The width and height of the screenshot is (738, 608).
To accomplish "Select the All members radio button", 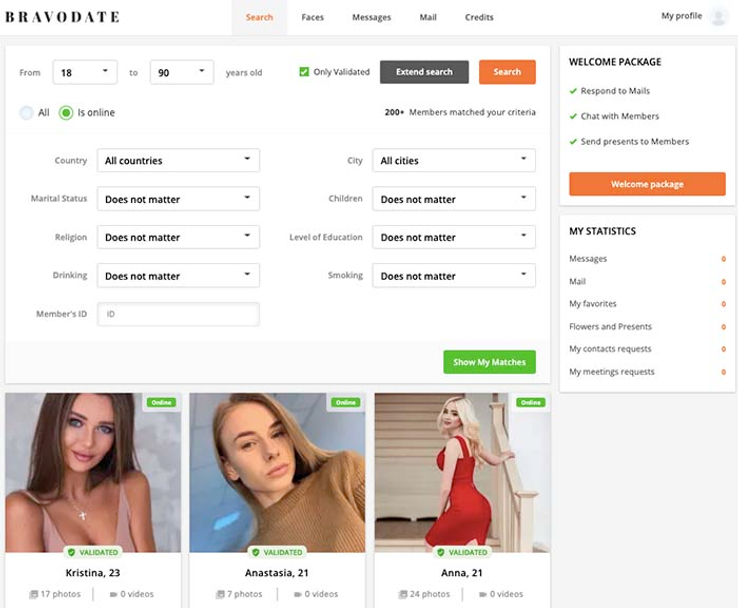I will (27, 113).
